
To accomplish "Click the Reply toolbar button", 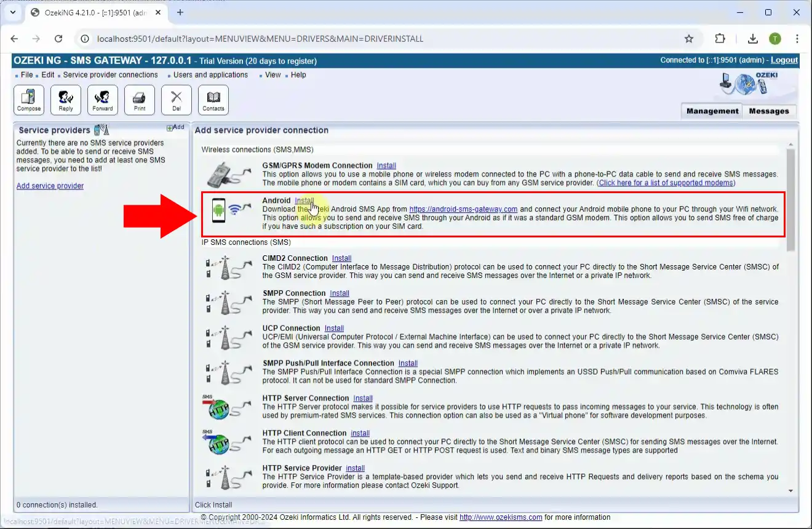I will pyautogui.click(x=66, y=100).
